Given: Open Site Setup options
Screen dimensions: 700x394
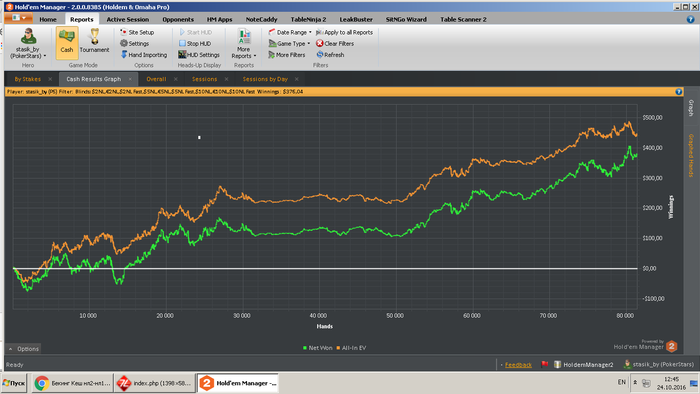Looking at the screenshot, I should [x=137, y=32].
